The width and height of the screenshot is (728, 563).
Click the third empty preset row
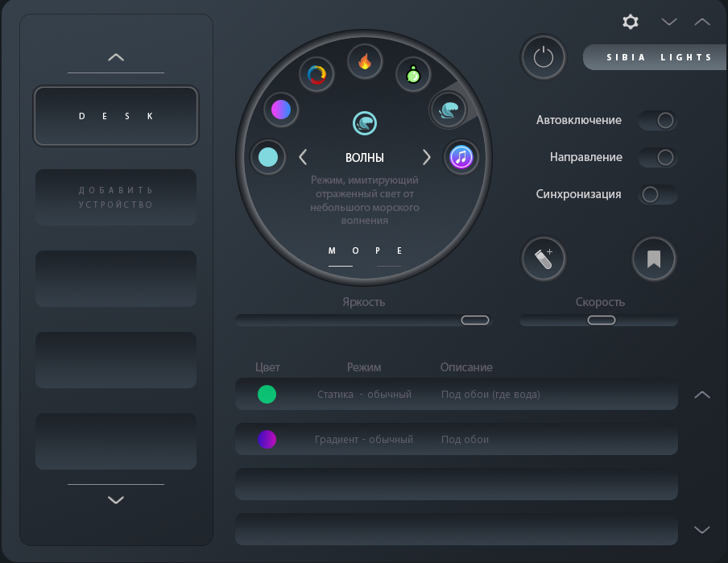[x=457, y=484]
